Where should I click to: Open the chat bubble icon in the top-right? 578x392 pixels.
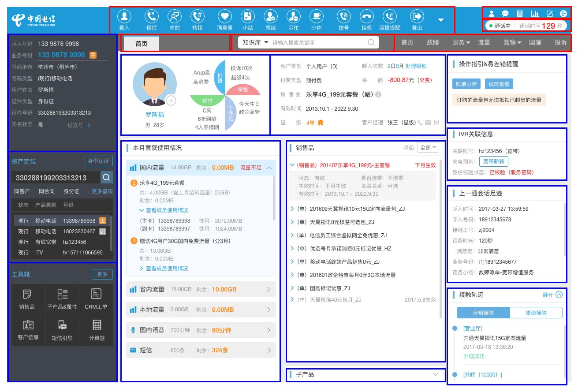pos(505,14)
